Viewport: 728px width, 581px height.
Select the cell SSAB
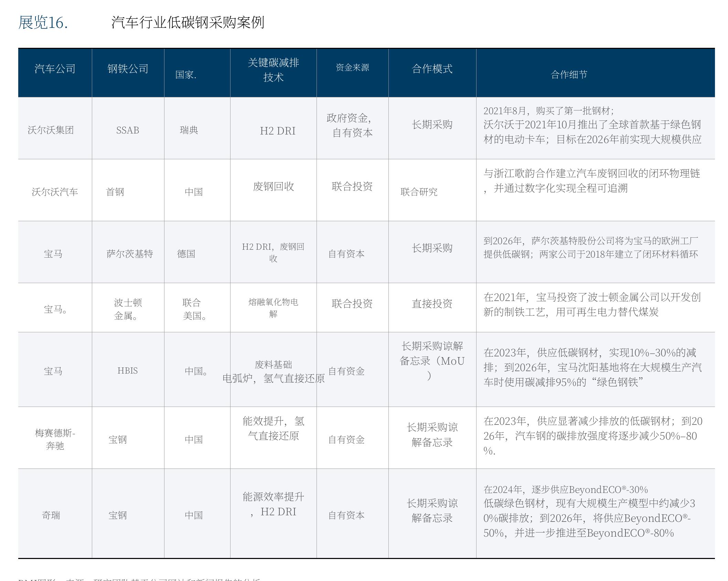128,130
